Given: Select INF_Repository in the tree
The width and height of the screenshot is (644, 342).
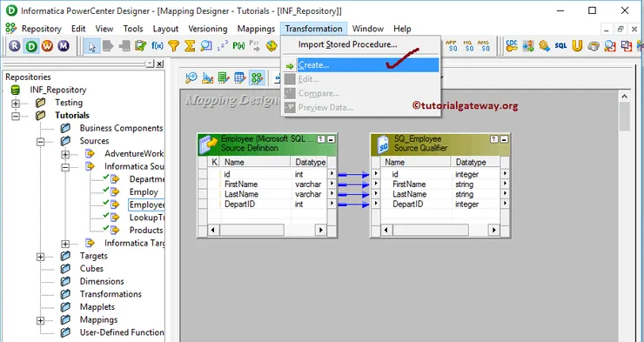Looking at the screenshot, I should point(58,90).
